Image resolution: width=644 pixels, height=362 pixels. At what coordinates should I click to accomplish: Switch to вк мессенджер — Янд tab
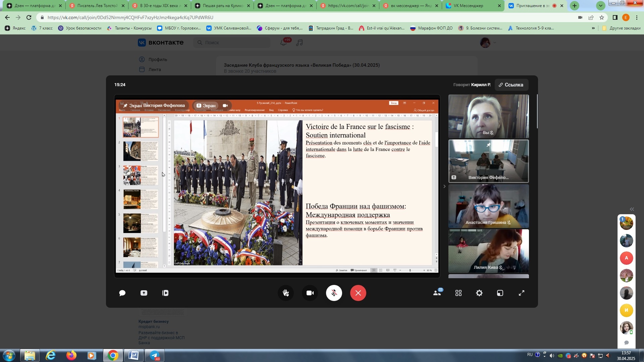click(x=410, y=6)
